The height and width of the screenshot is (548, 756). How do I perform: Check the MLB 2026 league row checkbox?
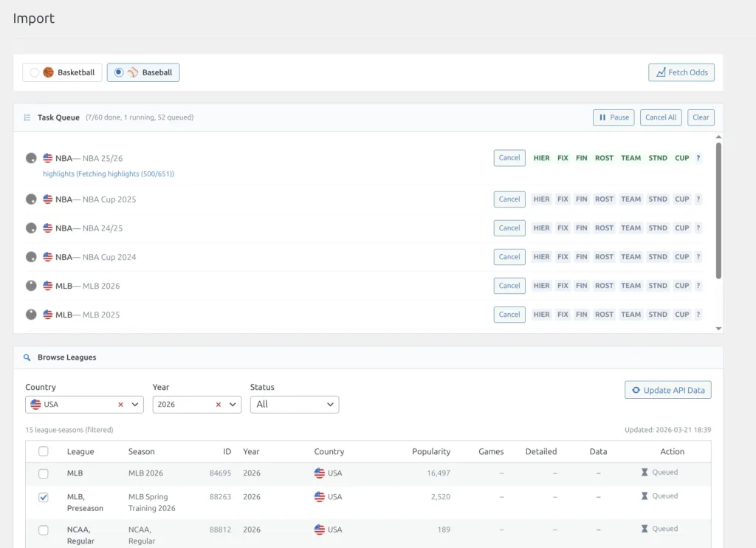point(44,473)
